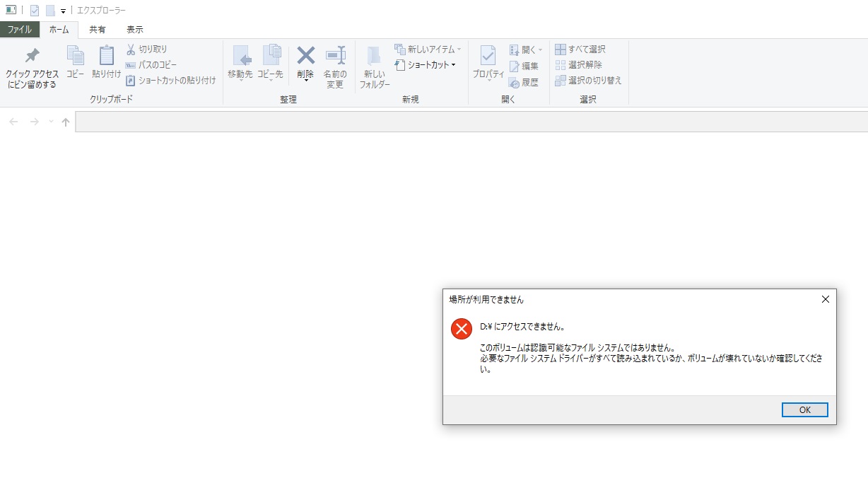The width and height of the screenshot is (868, 500).
Task: Click the 切り取り scissors icon
Action: [x=131, y=50]
